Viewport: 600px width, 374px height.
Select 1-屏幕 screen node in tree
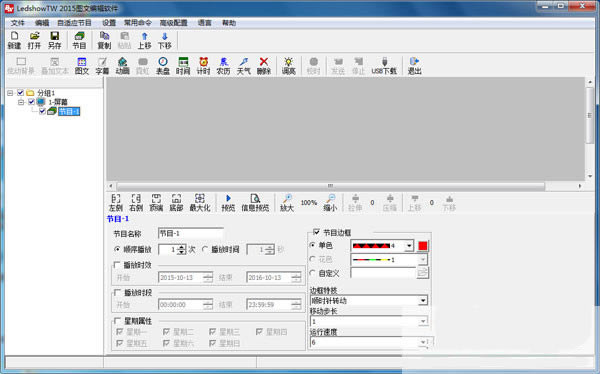[x=58, y=102]
